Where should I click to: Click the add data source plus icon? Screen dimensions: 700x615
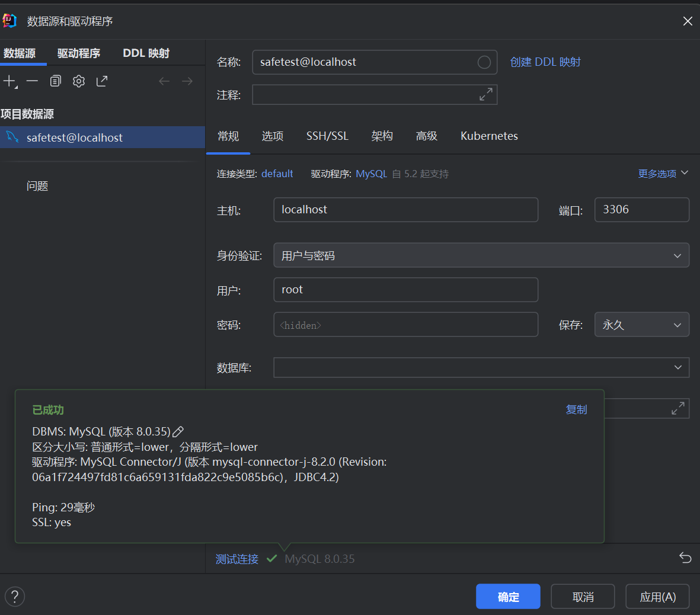[x=10, y=81]
